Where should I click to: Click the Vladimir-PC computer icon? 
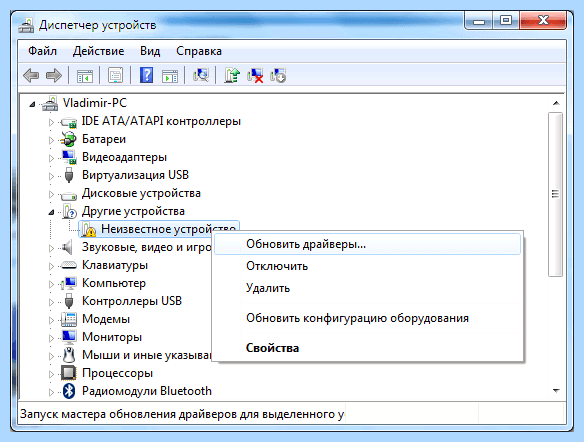[50, 103]
